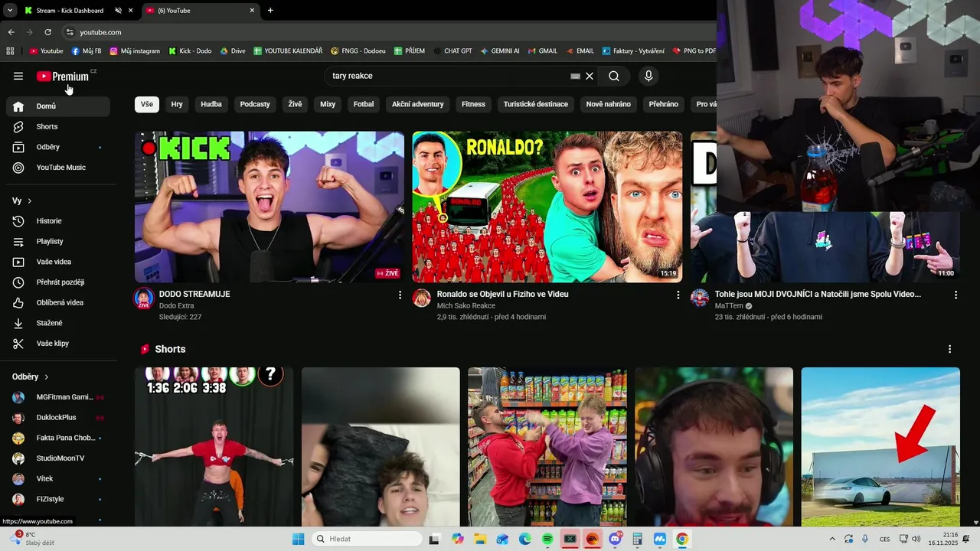Open StudioMoonTV channel subscription
Viewport: 980px width, 551px height.
click(58, 458)
